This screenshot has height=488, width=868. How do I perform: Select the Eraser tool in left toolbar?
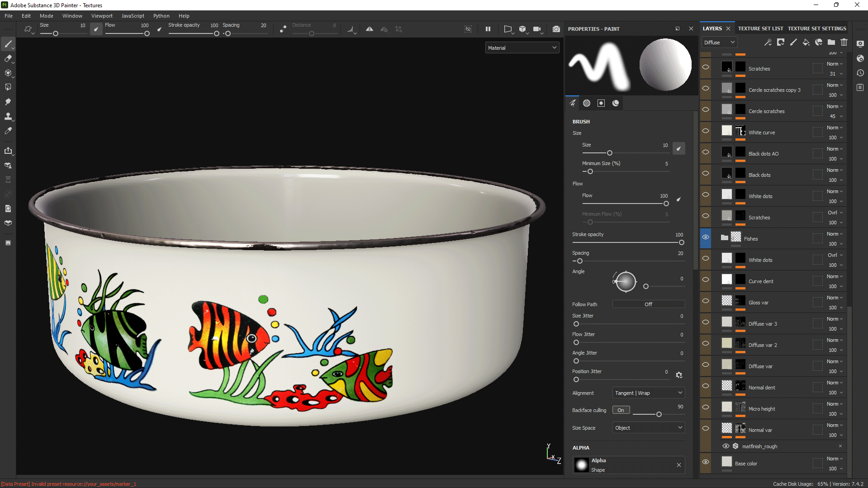(8, 58)
